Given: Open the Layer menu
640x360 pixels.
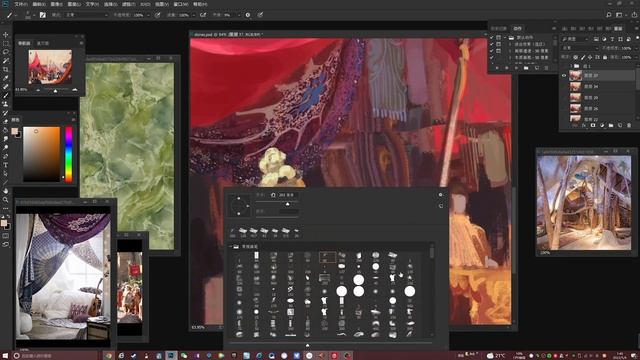Looking at the screenshot, I should (x=74, y=4).
